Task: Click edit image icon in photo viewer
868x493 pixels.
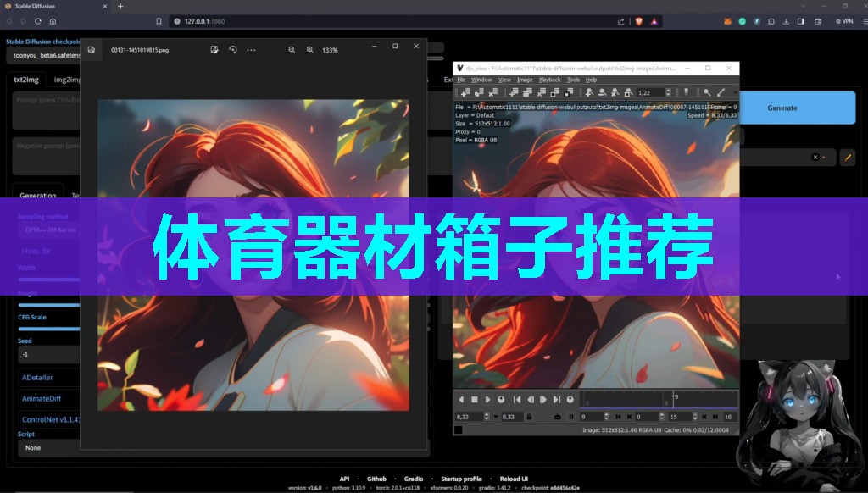Action: coord(214,50)
